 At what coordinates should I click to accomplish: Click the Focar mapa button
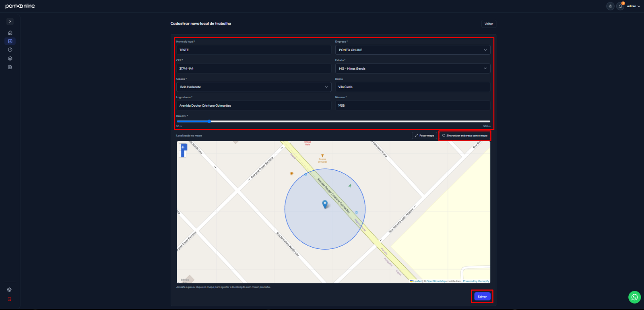tap(424, 136)
